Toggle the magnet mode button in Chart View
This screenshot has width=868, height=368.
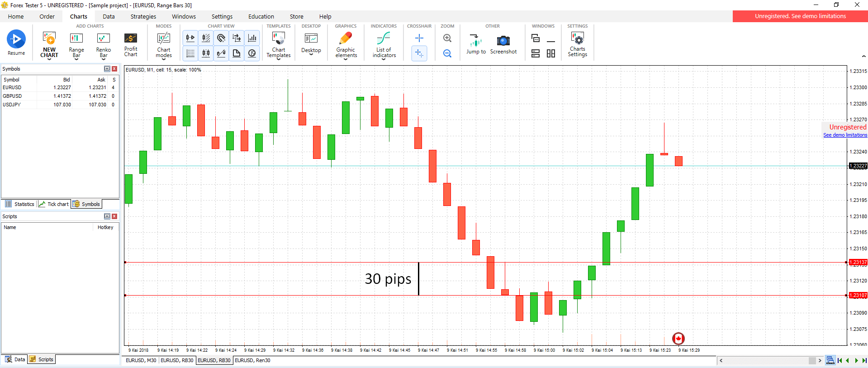[221, 38]
